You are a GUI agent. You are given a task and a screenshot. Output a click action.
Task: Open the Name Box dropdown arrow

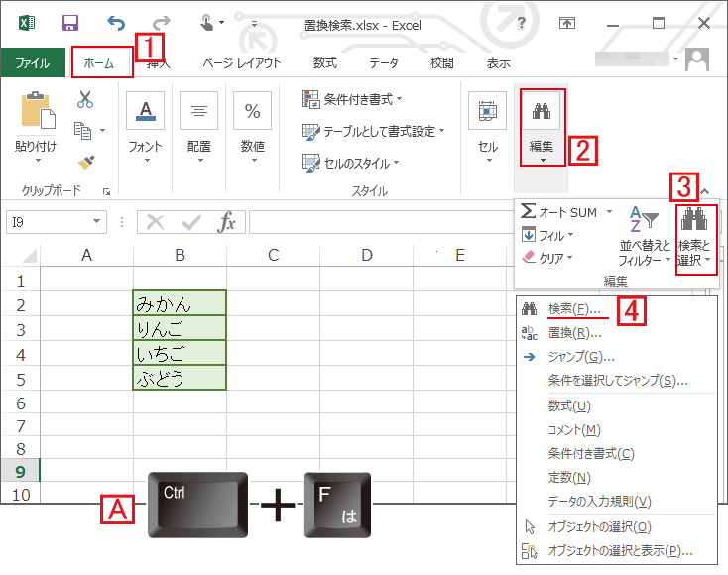[x=97, y=222]
